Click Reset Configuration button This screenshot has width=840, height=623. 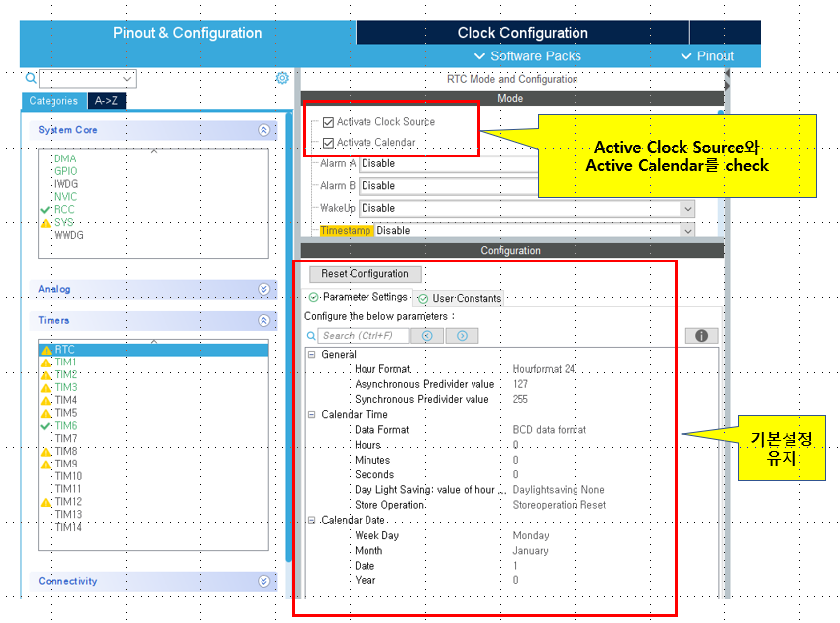(365, 274)
